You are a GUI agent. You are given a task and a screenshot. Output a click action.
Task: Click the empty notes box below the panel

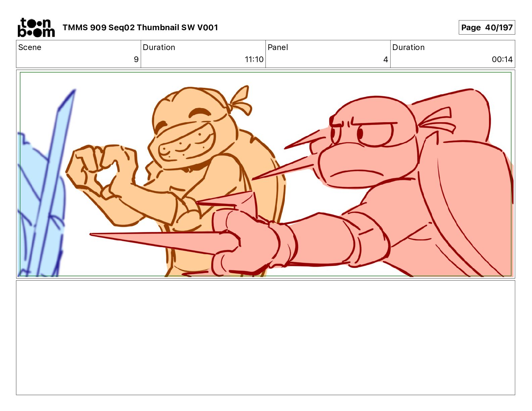pos(265,337)
